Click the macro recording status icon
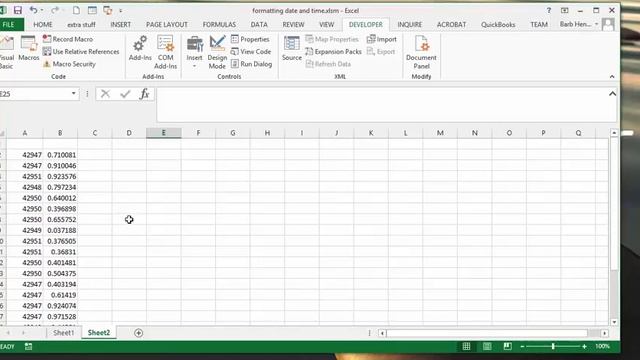Image resolution: width=640 pixels, height=360 pixels. [x=28, y=347]
